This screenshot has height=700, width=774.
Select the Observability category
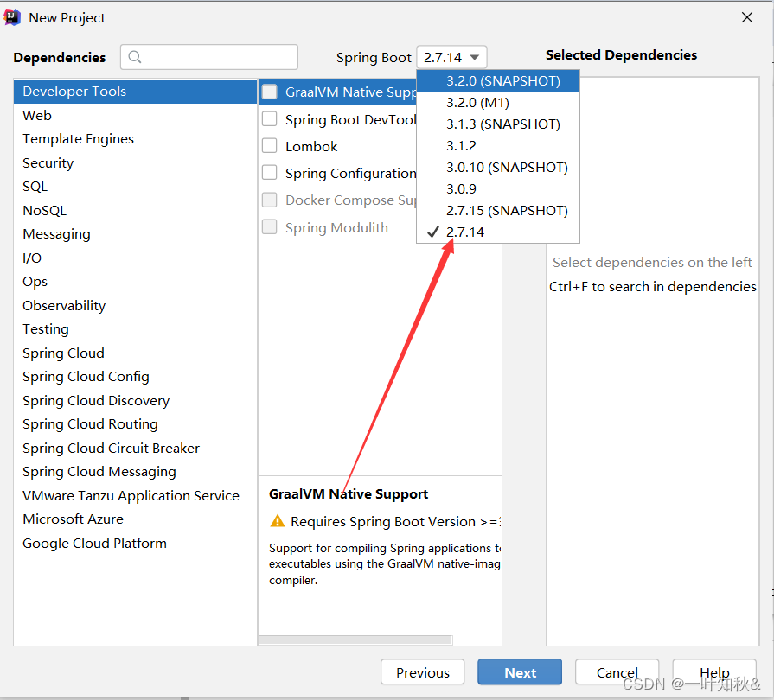click(x=135, y=305)
